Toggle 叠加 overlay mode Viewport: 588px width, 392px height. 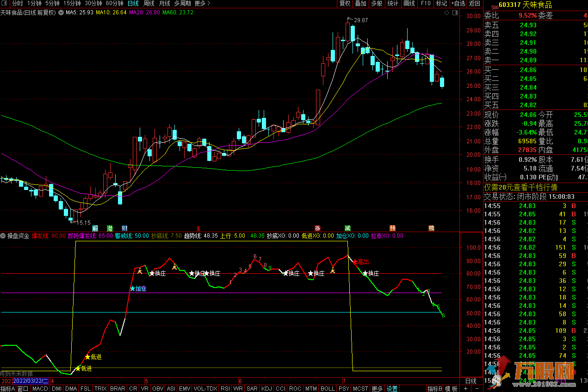click(360, 4)
